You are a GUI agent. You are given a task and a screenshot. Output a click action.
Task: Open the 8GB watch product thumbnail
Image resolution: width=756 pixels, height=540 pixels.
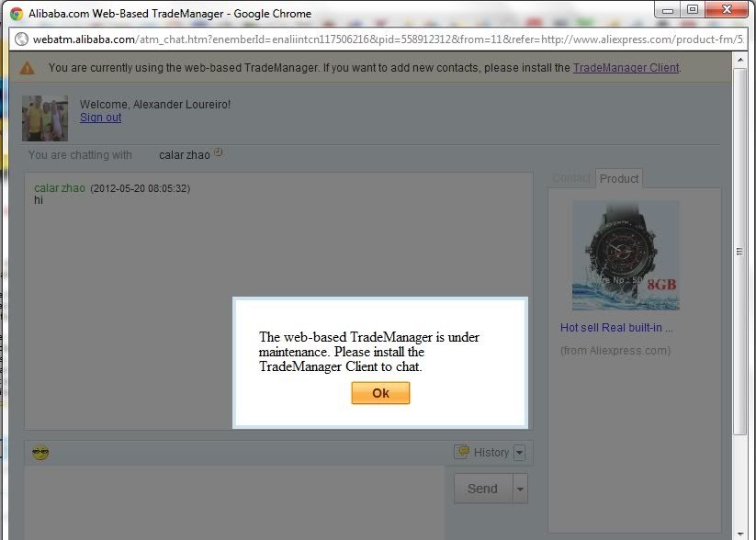point(626,255)
